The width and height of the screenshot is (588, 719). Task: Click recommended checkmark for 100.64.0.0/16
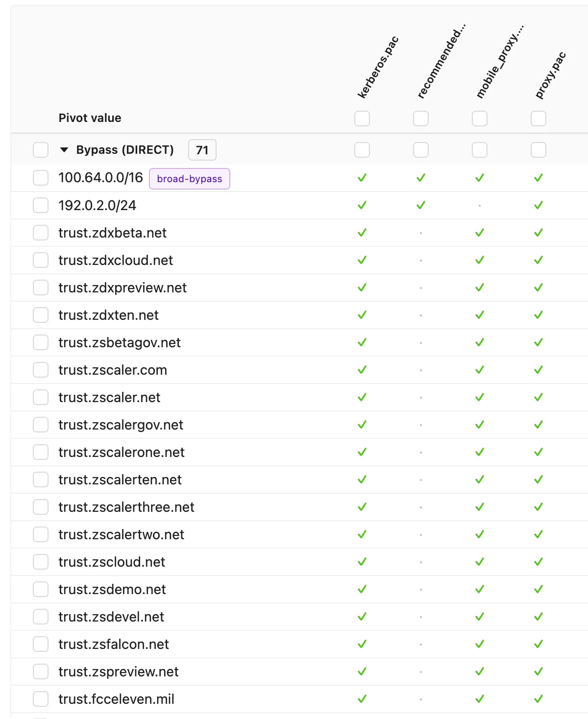(421, 178)
